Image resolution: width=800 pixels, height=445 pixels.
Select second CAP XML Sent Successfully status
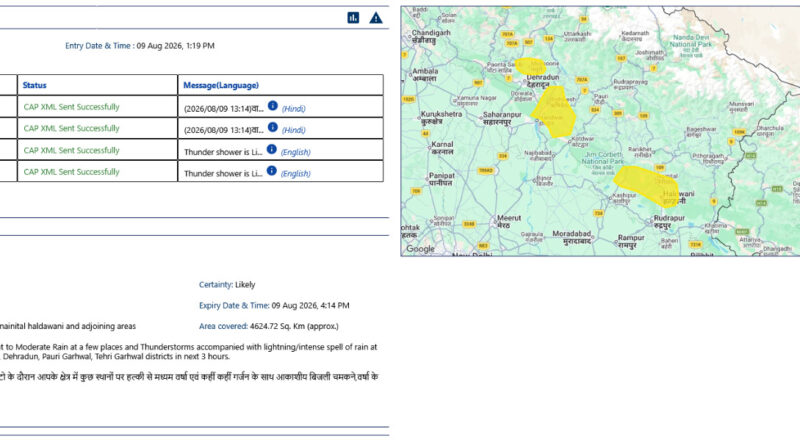point(71,128)
